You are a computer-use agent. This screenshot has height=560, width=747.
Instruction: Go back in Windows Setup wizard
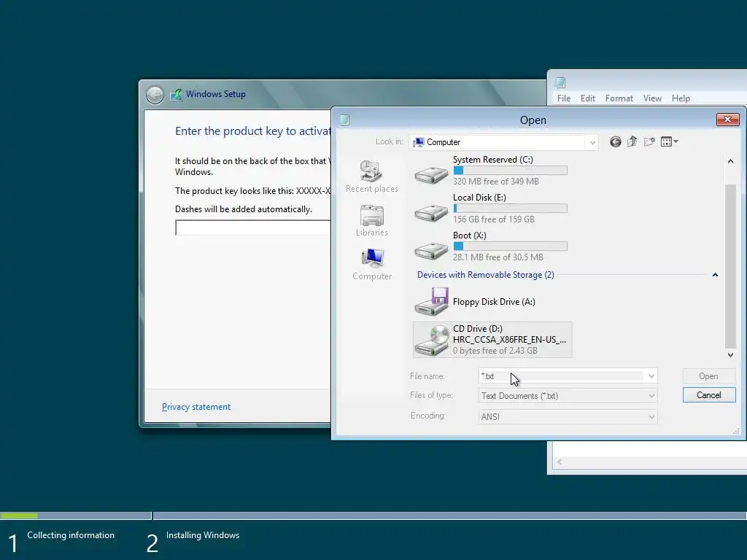[155, 95]
